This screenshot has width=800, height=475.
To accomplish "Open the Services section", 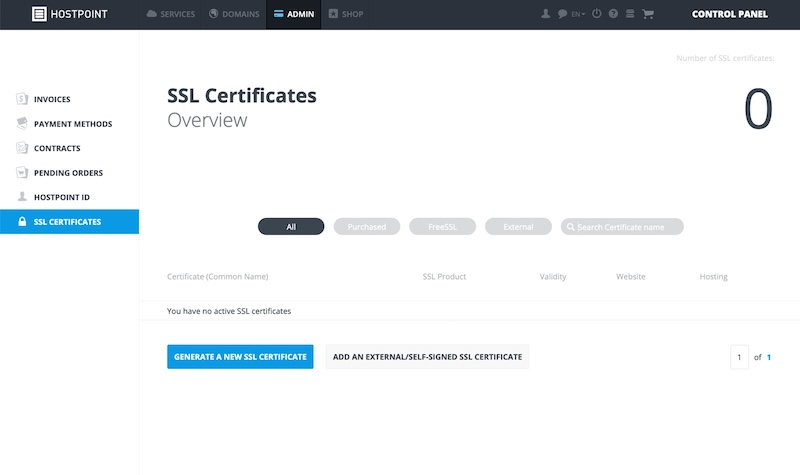I will (x=171, y=14).
